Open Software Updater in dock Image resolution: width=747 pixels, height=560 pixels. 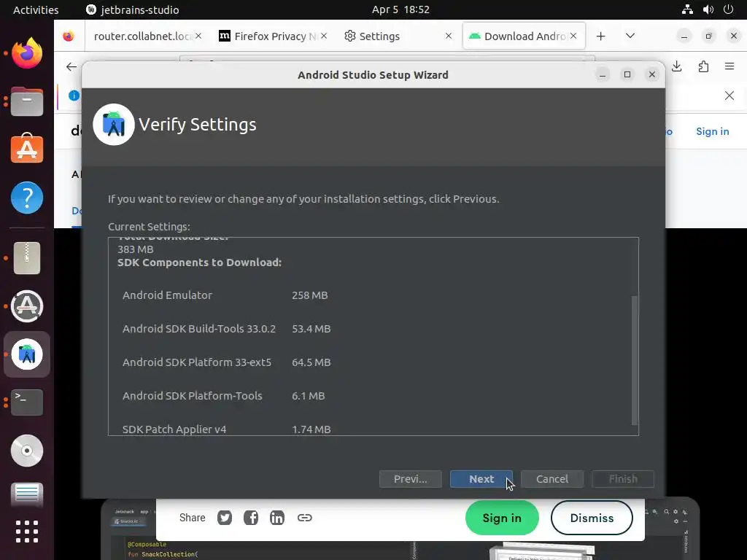[27, 306]
